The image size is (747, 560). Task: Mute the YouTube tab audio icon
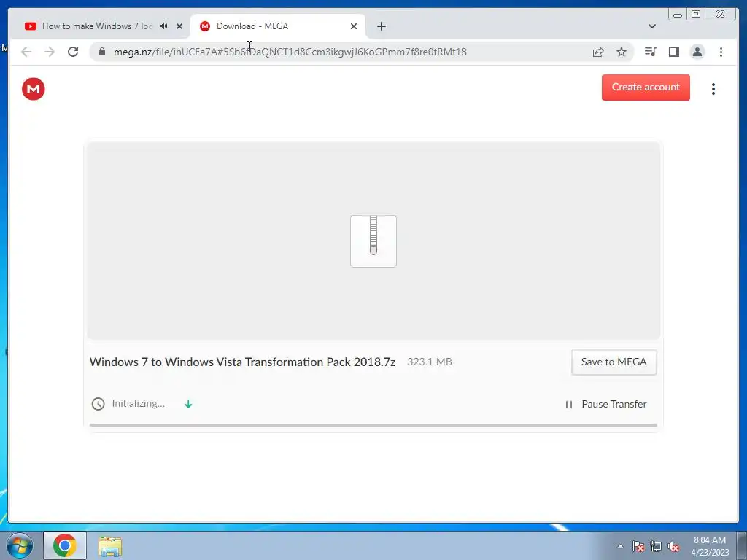(x=164, y=26)
